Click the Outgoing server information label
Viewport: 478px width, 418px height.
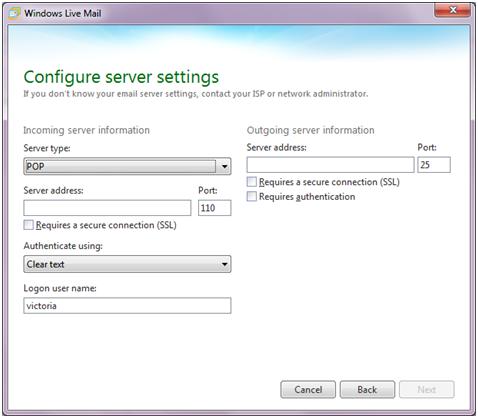tap(311, 130)
